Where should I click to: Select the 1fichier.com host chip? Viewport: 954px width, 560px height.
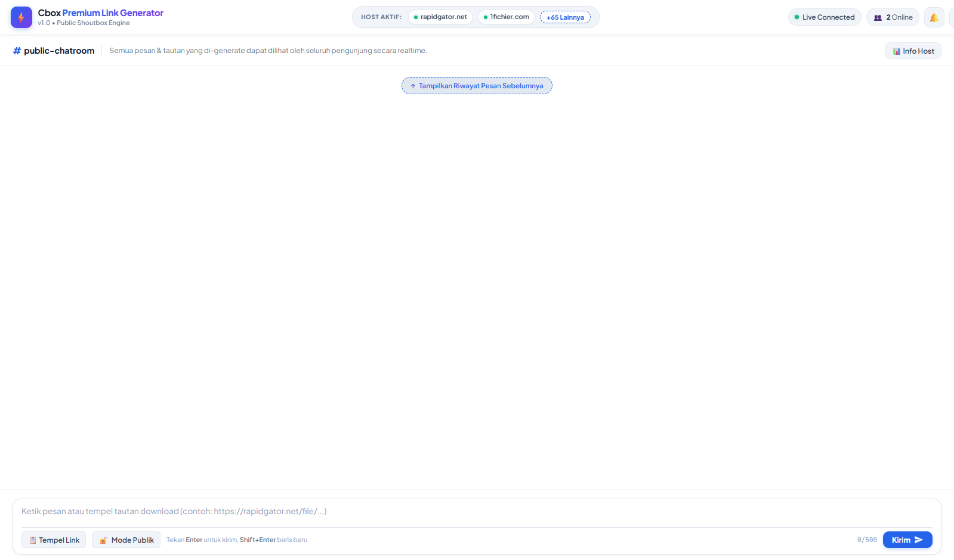pos(507,17)
